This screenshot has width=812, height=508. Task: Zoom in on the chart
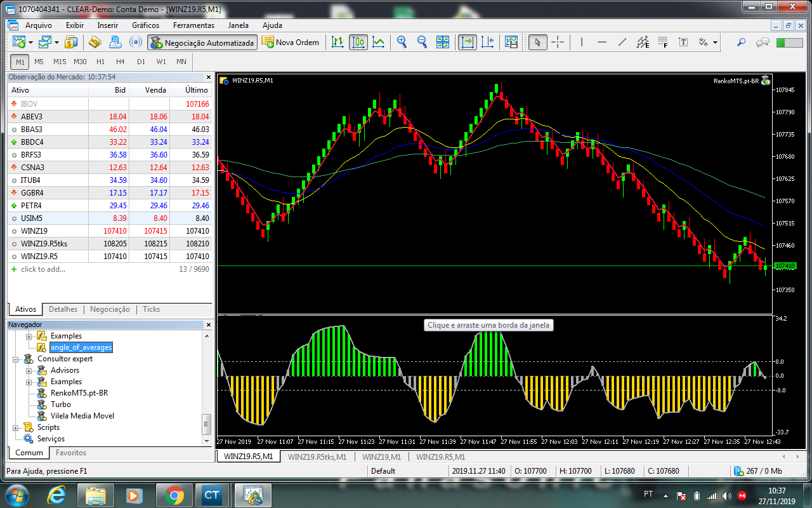[x=402, y=43]
